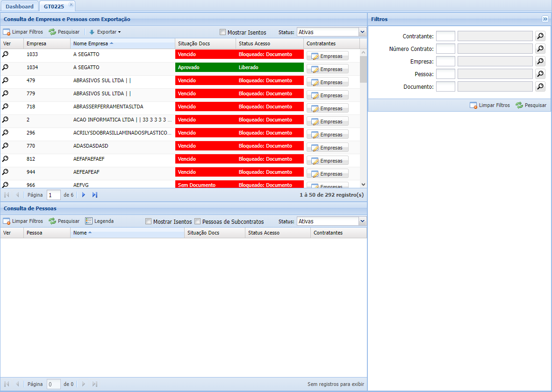Open Número Contrato lookup magnifier
Image resolution: width=552 pixels, height=392 pixels.
(540, 49)
